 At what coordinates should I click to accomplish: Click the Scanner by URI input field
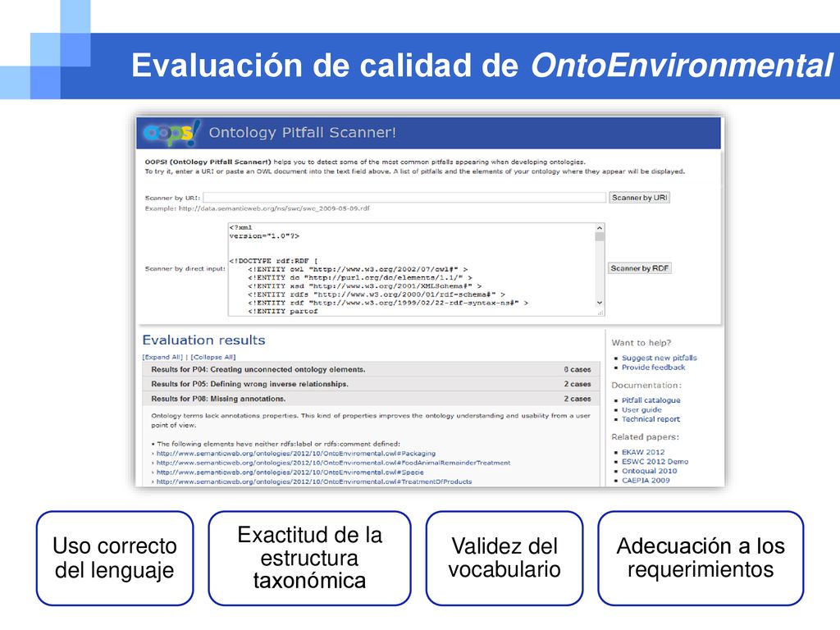pyautogui.click(x=404, y=198)
